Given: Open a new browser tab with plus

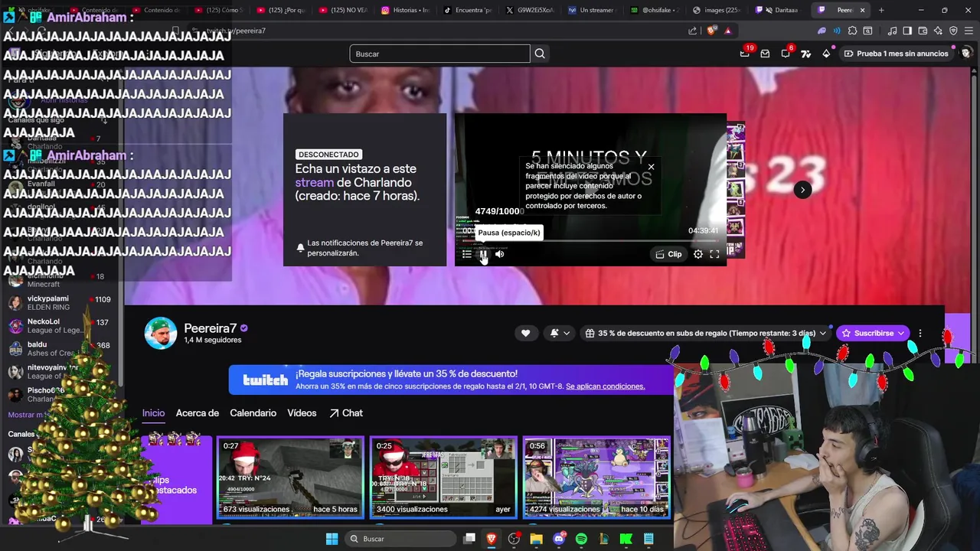Looking at the screenshot, I should tap(881, 10).
